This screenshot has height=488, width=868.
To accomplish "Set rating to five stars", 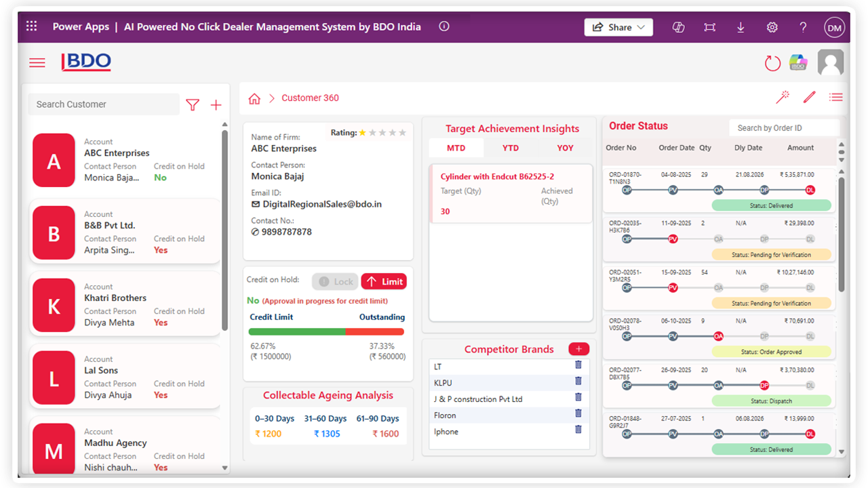I will (403, 133).
